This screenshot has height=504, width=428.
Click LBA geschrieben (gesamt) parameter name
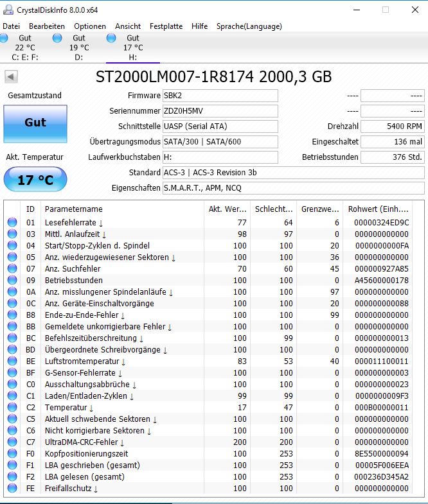[x=93, y=465]
